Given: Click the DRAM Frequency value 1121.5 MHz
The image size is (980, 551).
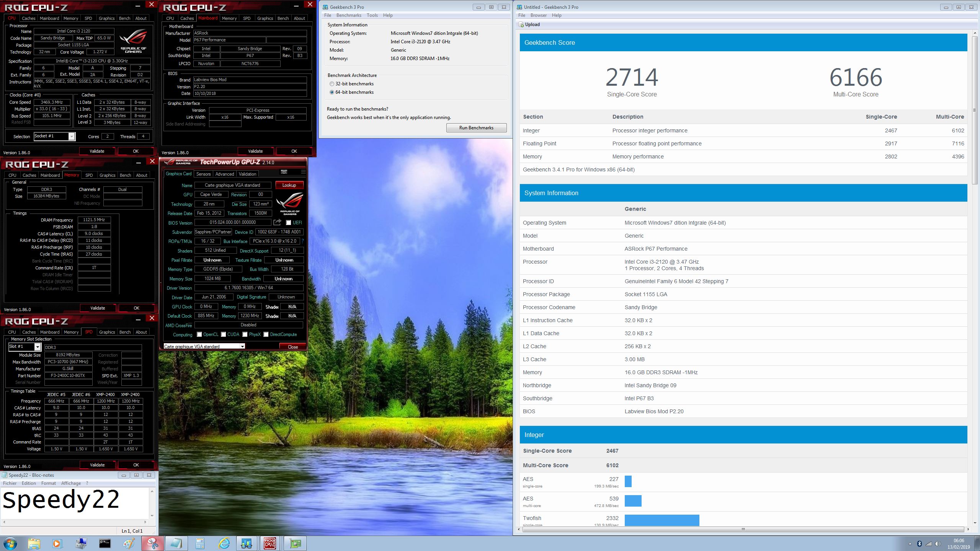Looking at the screenshot, I should pos(94,220).
